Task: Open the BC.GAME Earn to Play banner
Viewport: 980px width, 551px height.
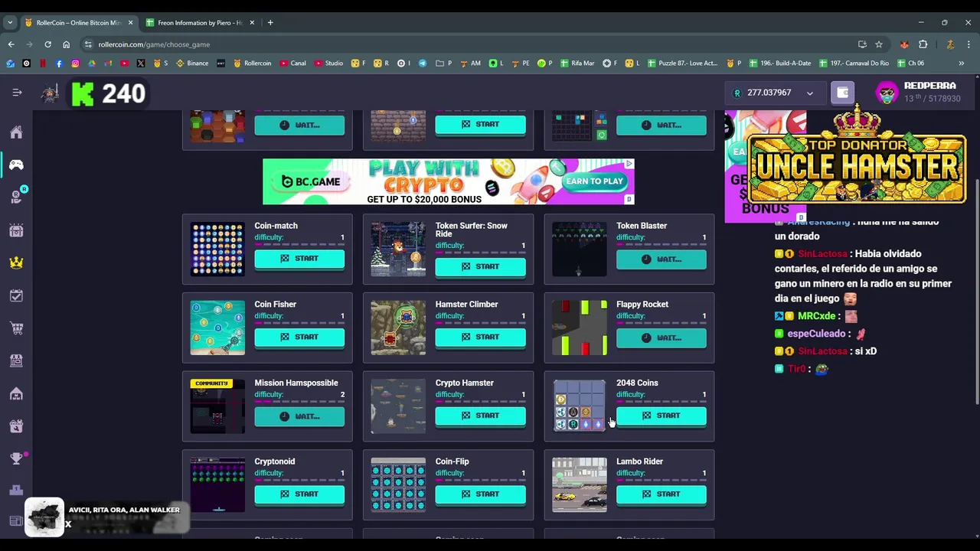Action: [x=449, y=181]
